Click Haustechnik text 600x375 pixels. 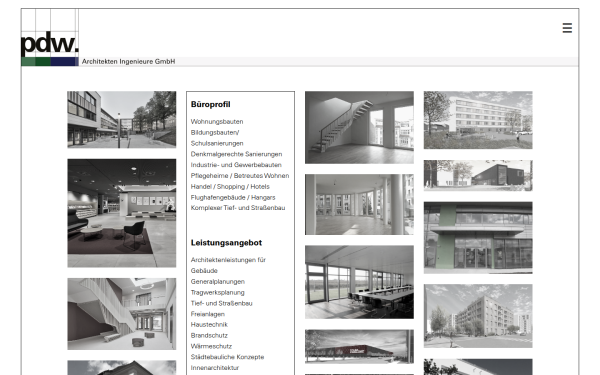tap(209, 324)
